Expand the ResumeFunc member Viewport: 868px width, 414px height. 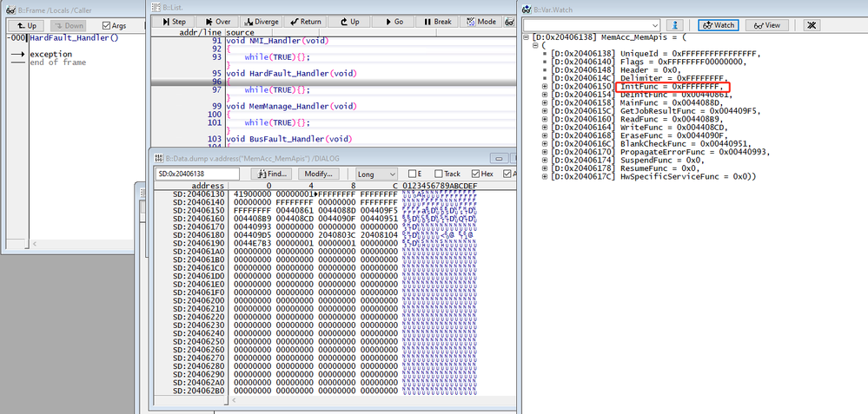545,168
